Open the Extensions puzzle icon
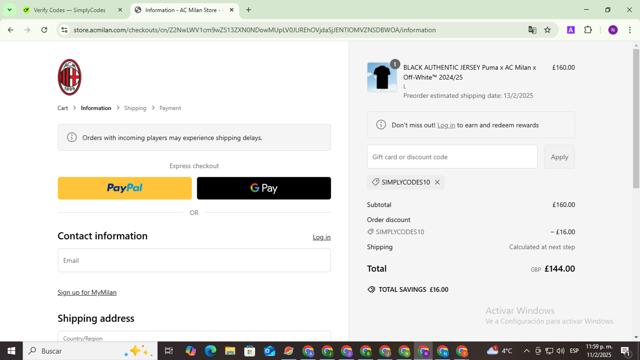The height and width of the screenshot is (360, 640). coord(588,30)
